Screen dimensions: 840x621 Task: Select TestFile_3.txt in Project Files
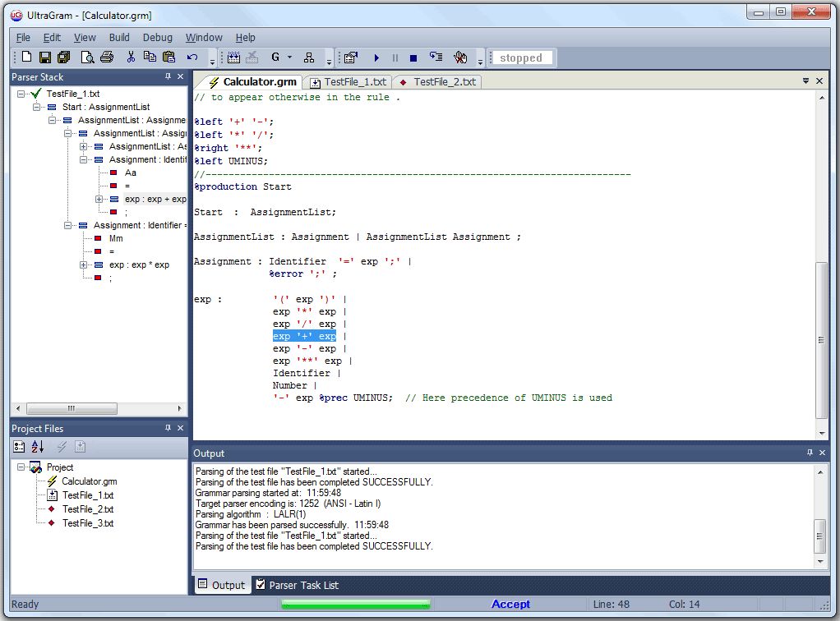tap(87, 523)
